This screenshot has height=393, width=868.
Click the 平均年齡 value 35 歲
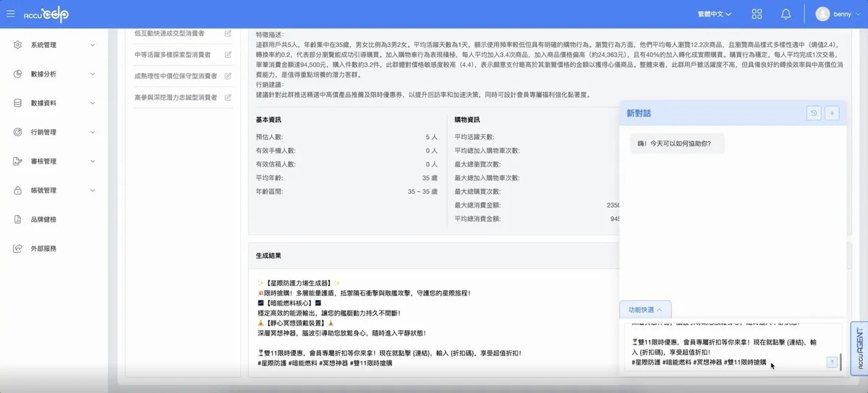(430, 178)
